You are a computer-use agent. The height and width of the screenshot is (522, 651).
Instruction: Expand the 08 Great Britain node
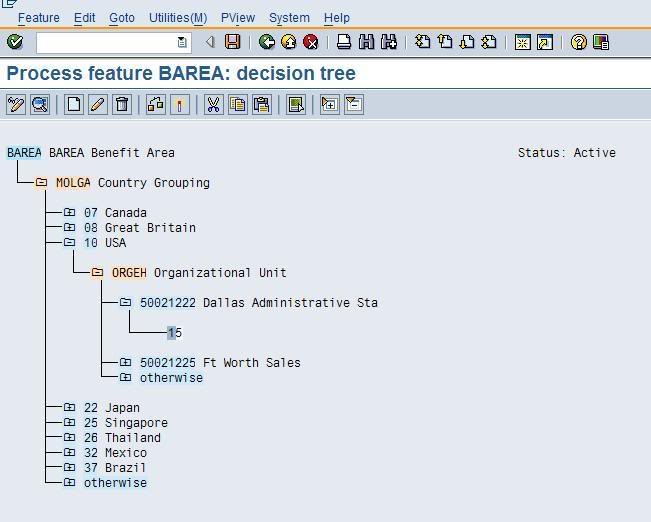tap(69, 227)
